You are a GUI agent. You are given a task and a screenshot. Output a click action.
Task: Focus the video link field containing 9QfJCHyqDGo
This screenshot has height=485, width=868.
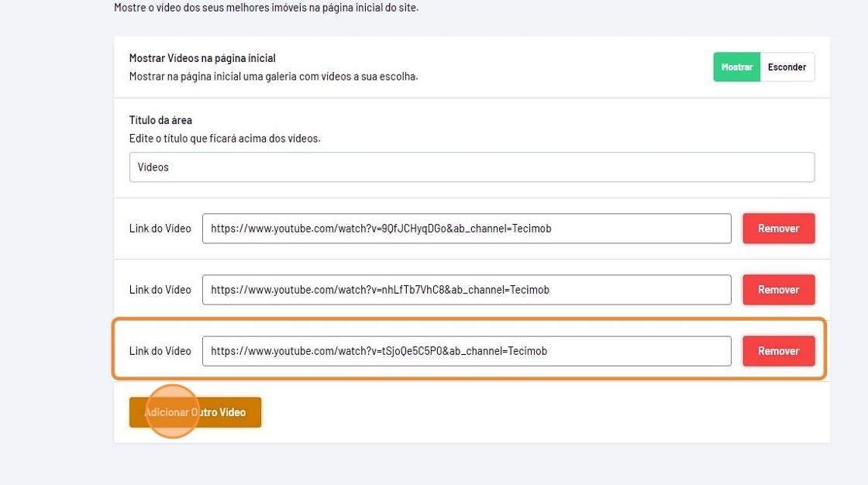(467, 229)
